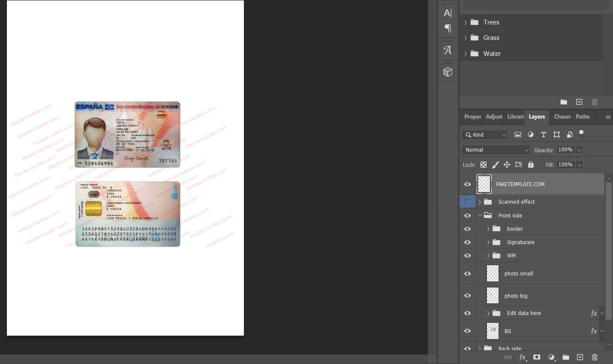Collapse the Front side group
Viewport: 613px width, 364px height.
(480, 215)
